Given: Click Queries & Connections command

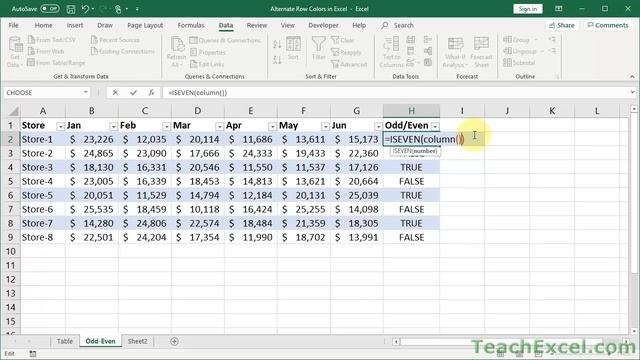Looking at the screenshot, I should click(225, 40).
